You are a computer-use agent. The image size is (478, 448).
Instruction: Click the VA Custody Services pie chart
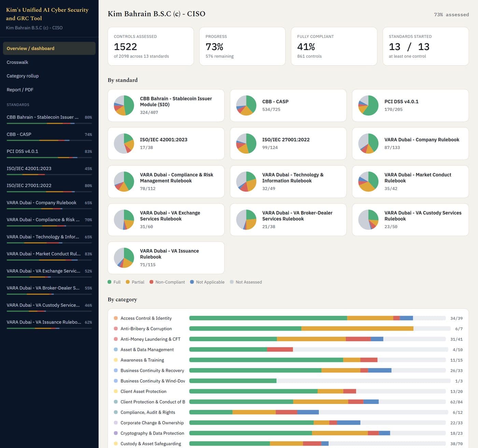pos(368,219)
